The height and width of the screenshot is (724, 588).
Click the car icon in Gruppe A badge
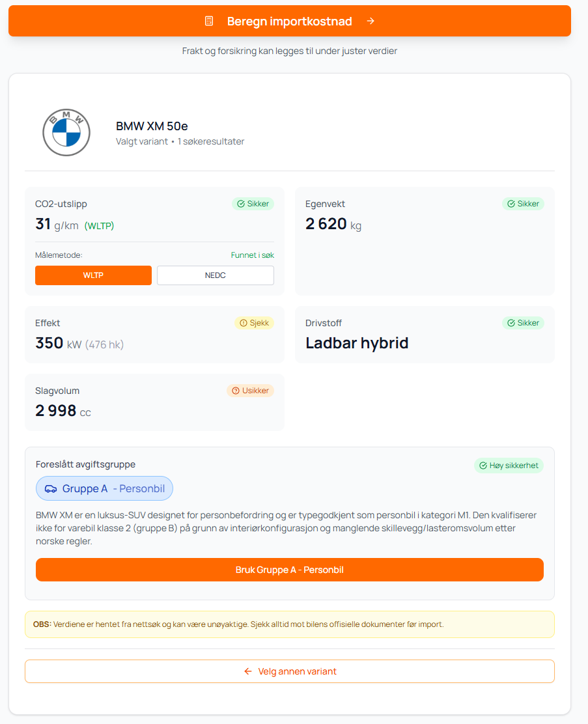point(51,488)
